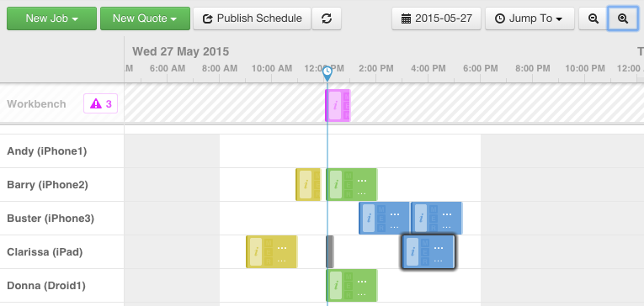
Task: Click info icon on Buster's first blue job
Action: (x=369, y=219)
